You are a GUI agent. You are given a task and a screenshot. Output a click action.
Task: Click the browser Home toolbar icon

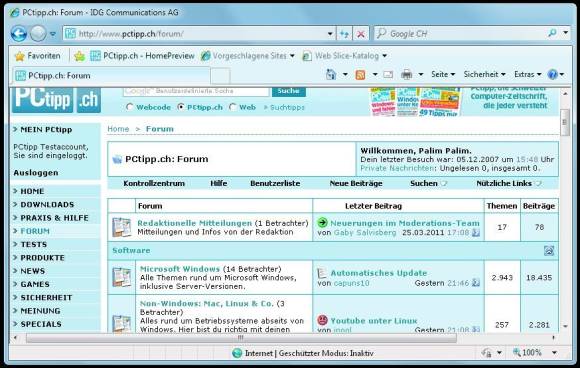coord(331,75)
